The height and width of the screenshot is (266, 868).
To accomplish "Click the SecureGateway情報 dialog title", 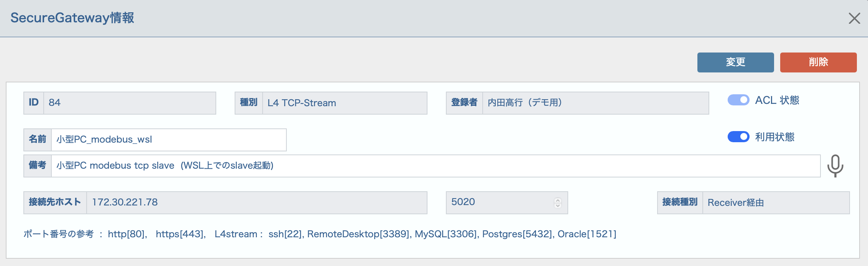I will tap(72, 18).
